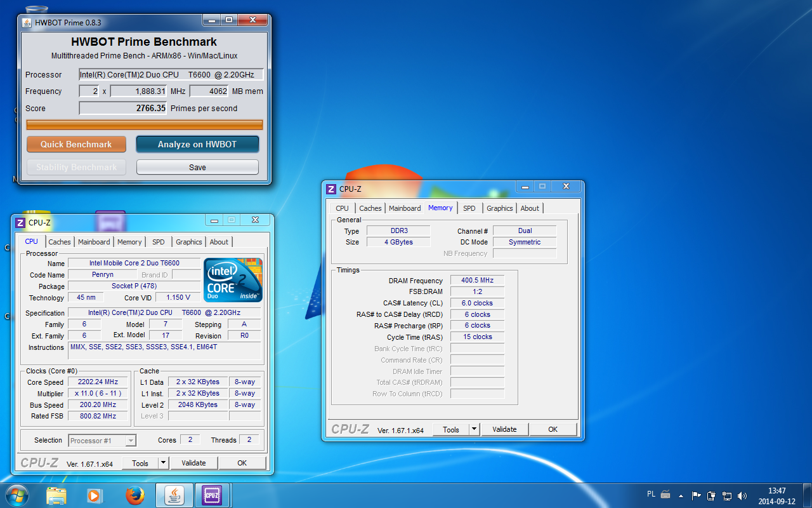Click Tools button in Memory window
The height and width of the screenshot is (508, 812).
451,429
